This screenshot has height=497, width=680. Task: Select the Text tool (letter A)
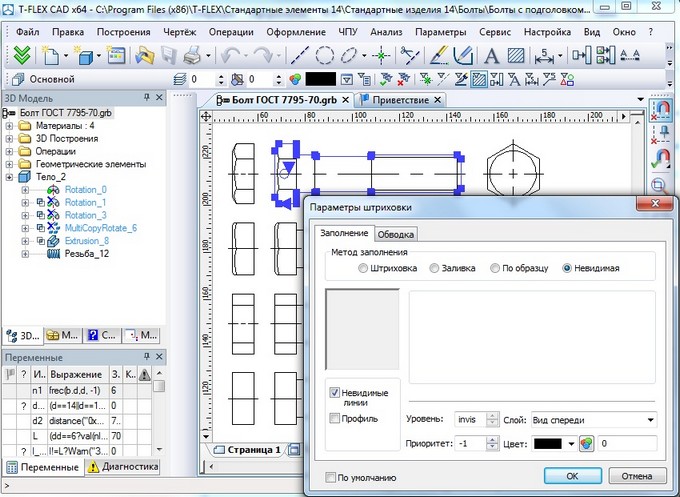(491, 56)
